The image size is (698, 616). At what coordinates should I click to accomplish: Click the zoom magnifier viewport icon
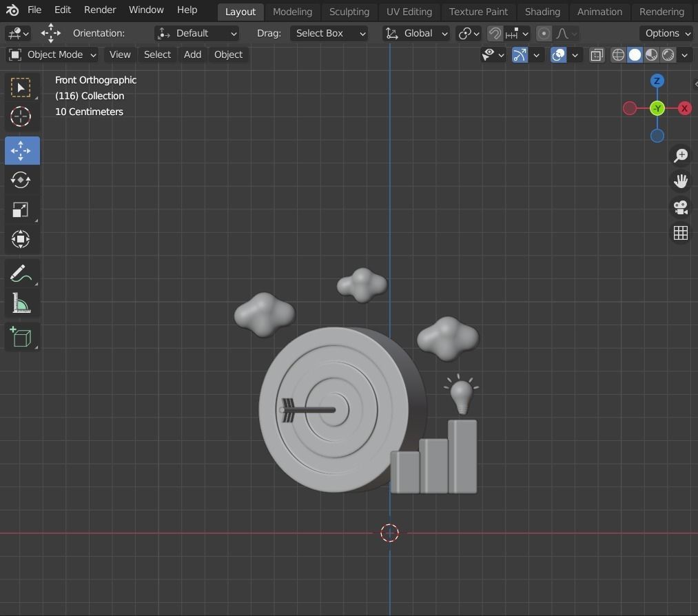[x=680, y=155]
